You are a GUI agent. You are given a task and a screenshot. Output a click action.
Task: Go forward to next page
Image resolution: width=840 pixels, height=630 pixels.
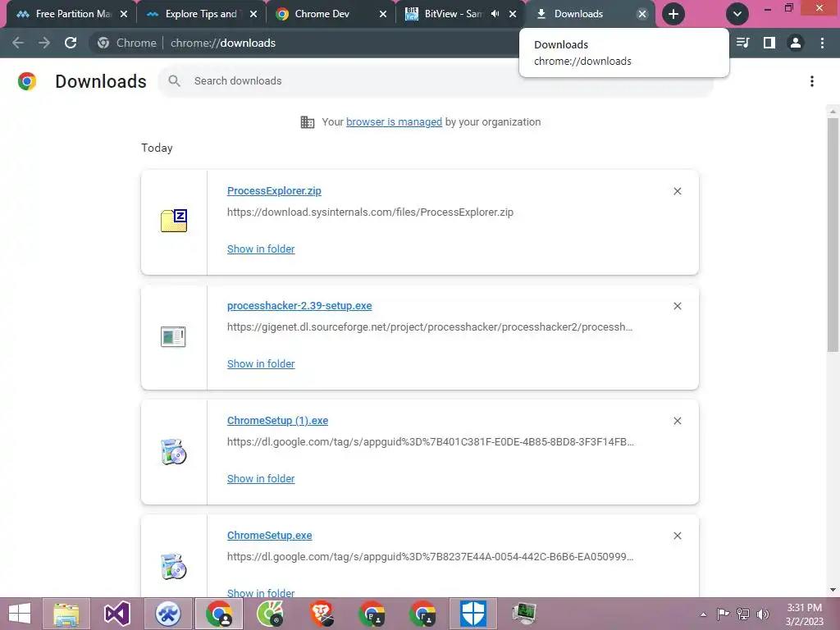[x=44, y=43]
